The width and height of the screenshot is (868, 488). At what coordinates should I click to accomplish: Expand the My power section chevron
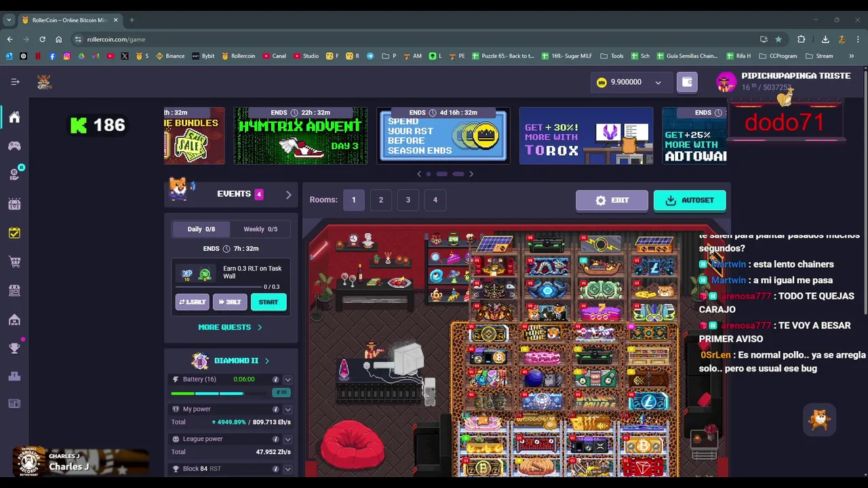(288, 409)
